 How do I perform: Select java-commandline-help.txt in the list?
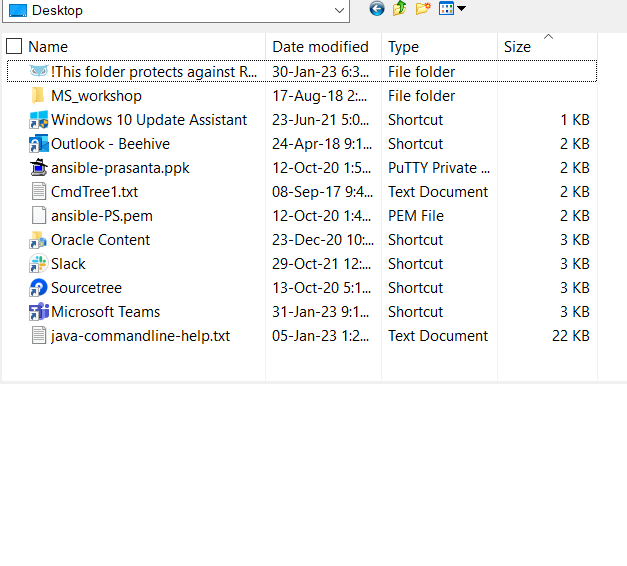coord(140,336)
